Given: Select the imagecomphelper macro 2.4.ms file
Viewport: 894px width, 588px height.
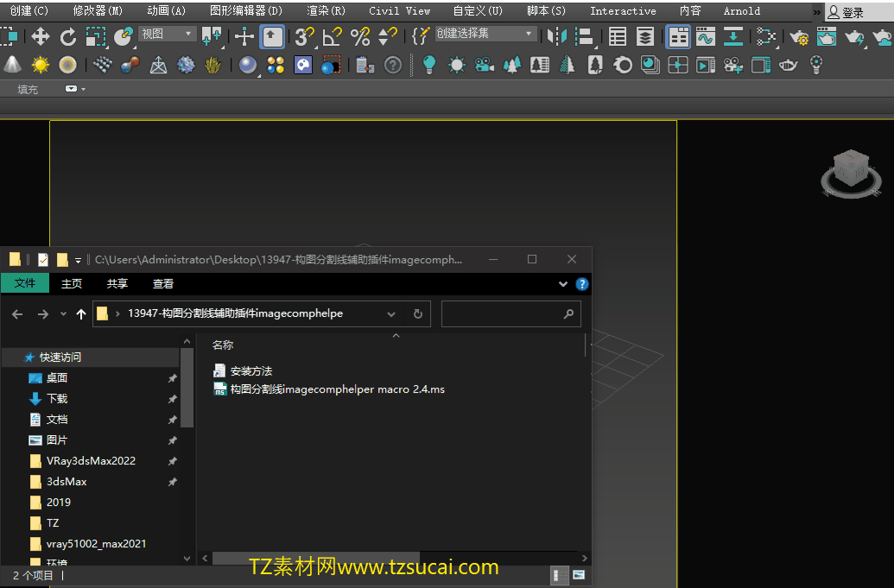Looking at the screenshot, I should coord(337,389).
